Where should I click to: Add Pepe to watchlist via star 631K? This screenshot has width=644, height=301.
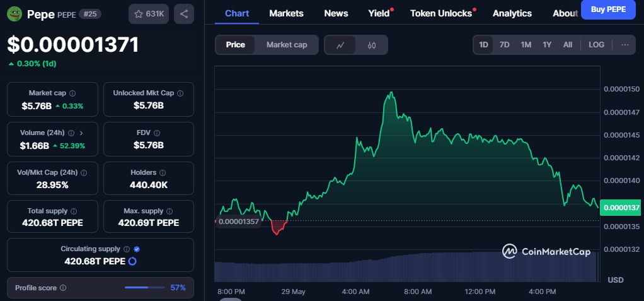click(149, 14)
